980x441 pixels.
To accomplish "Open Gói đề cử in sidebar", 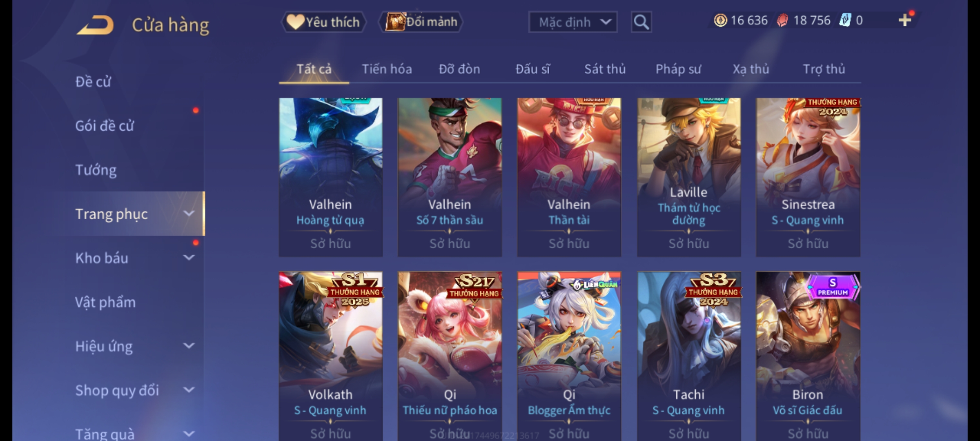I will click(105, 126).
